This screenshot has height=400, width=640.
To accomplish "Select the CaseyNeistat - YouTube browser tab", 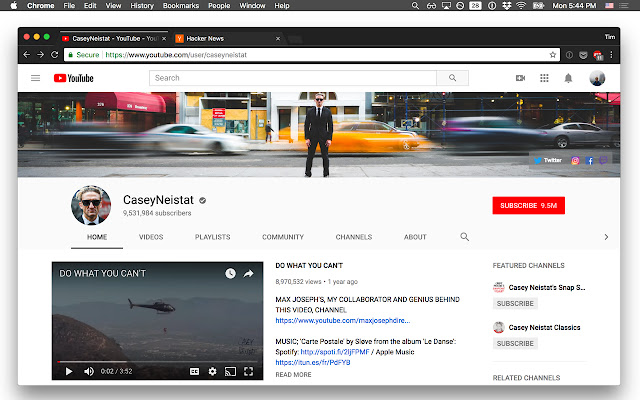I will pyautogui.click(x=114, y=38).
